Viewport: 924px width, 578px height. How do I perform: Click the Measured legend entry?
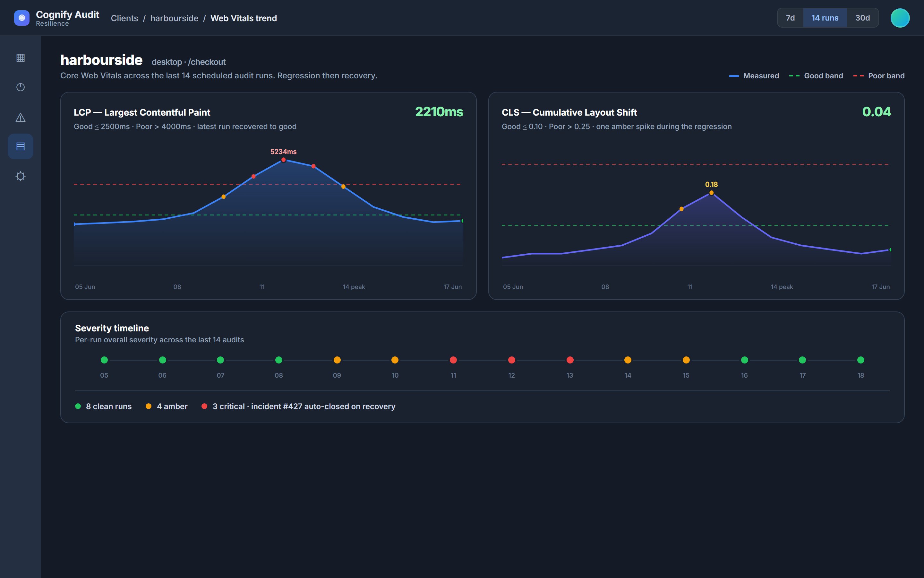(x=754, y=76)
